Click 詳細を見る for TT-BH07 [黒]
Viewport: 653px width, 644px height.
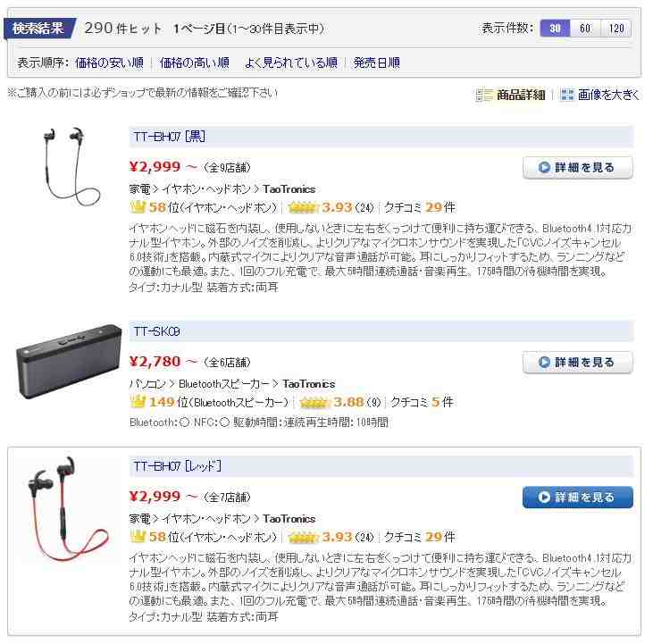pyautogui.click(x=578, y=167)
